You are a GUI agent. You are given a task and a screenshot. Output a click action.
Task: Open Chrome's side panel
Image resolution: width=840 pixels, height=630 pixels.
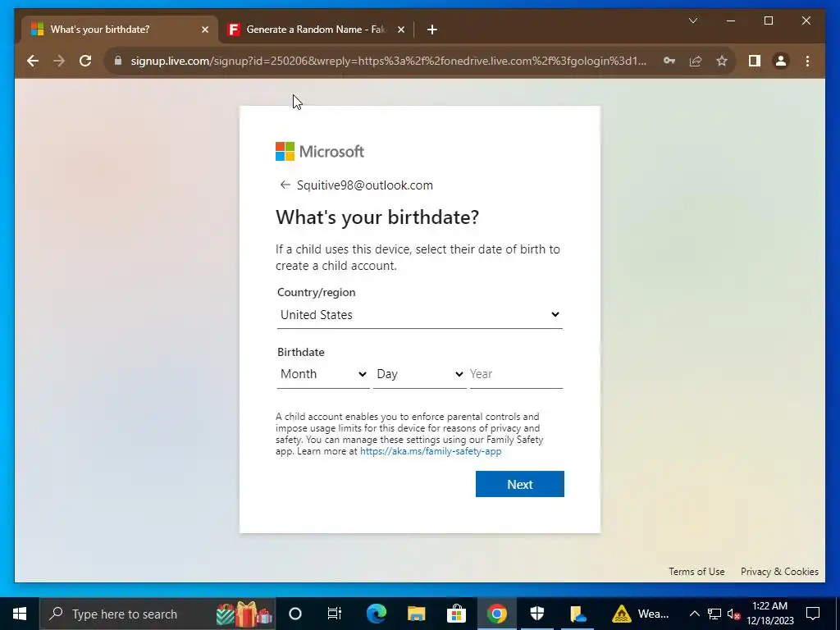click(755, 61)
